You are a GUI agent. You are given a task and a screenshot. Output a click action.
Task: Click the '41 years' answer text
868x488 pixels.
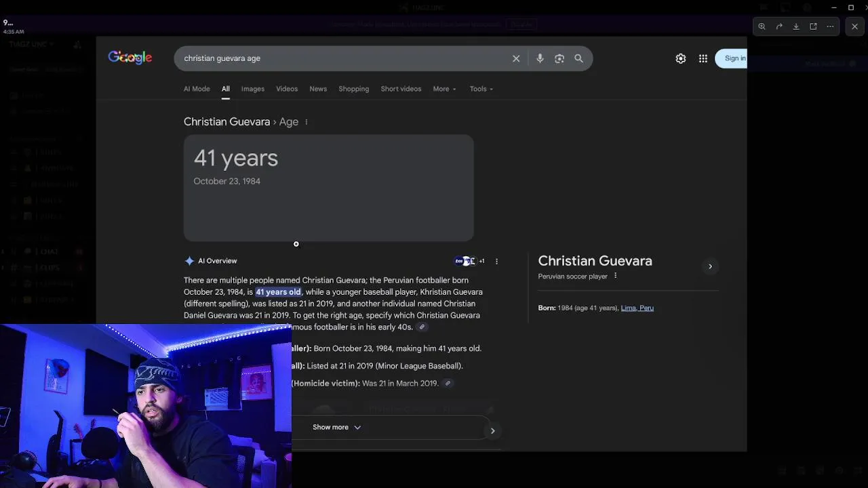(236, 158)
